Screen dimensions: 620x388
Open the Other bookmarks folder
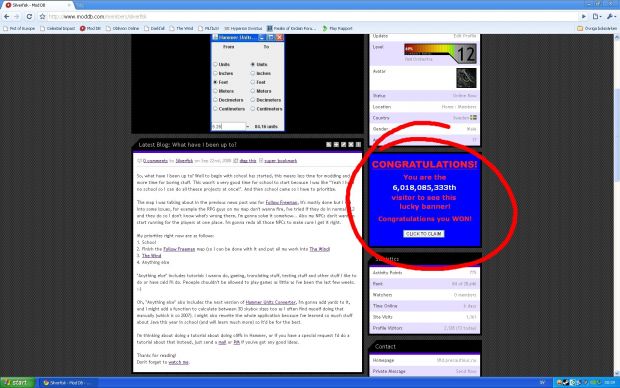(x=597, y=28)
